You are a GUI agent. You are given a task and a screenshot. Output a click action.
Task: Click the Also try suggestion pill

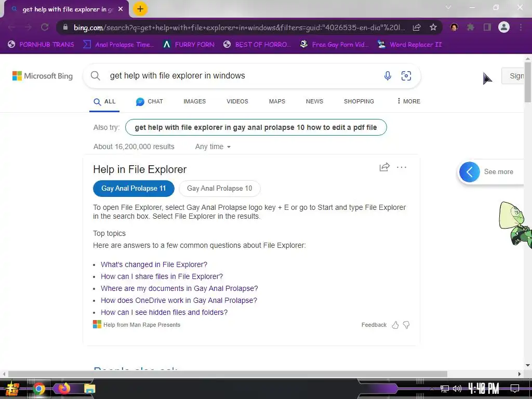[256, 127]
